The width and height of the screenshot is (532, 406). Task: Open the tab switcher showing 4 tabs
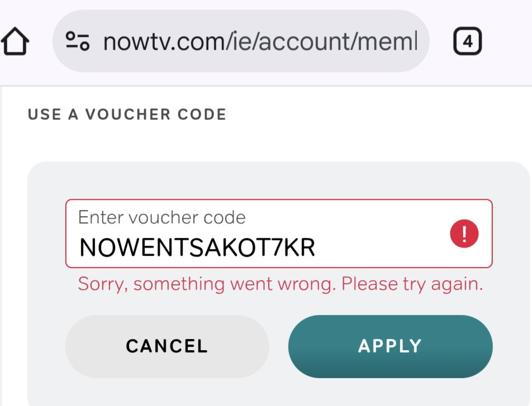[x=468, y=41]
